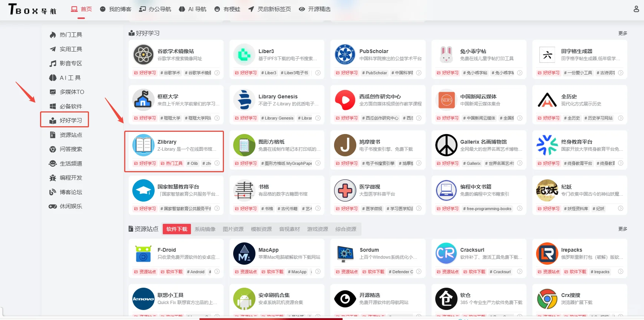The width and height of the screenshot is (644, 320).
Task: Open 开源精选 in the top menu
Action: 315,9
